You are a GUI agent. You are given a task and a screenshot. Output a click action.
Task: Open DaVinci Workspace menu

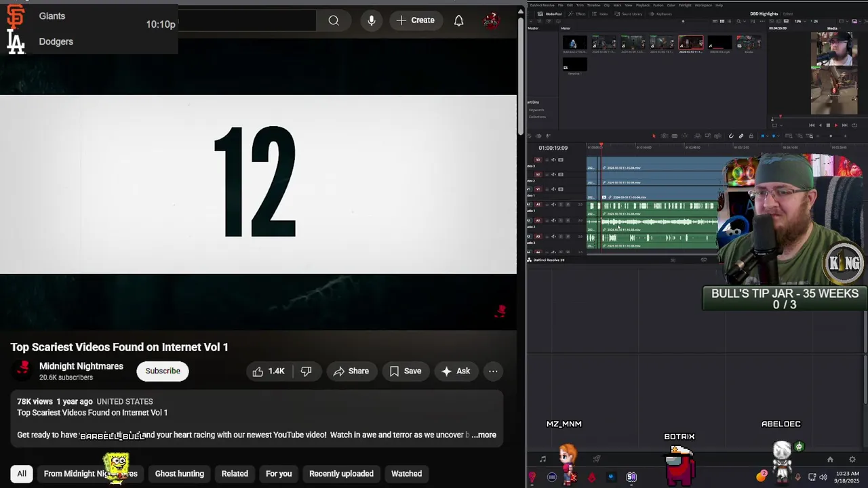coord(703,5)
